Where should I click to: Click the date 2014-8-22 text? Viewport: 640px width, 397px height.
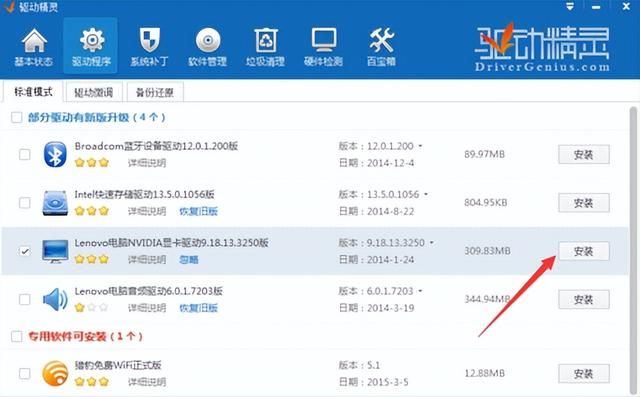[x=391, y=211]
